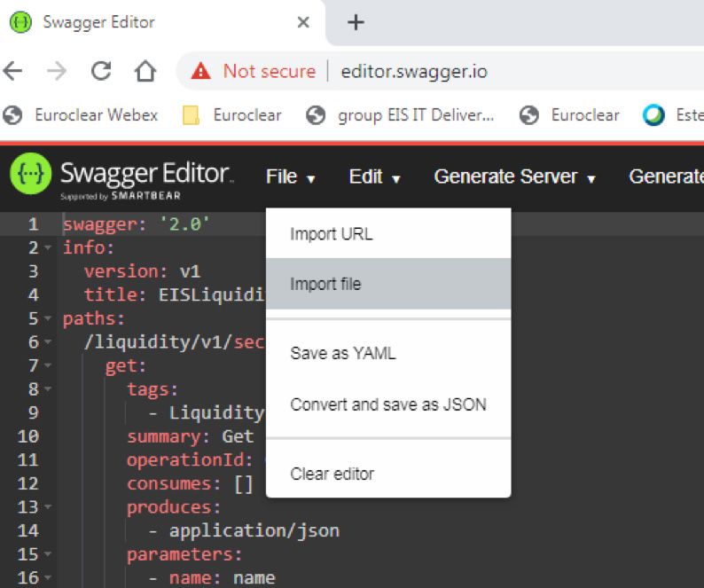
Task: Click the File menu dropdown arrow
Action: coord(310,179)
